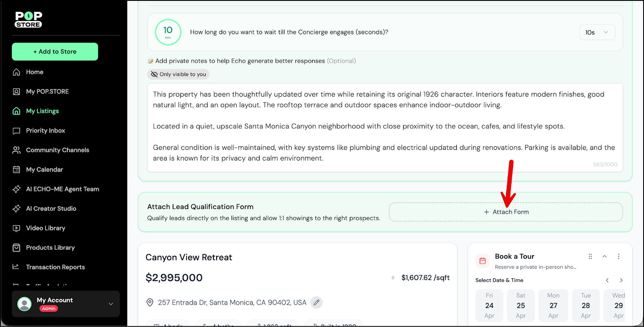Open the Video Library sidebar item
The width and height of the screenshot is (644, 327).
(45, 228)
